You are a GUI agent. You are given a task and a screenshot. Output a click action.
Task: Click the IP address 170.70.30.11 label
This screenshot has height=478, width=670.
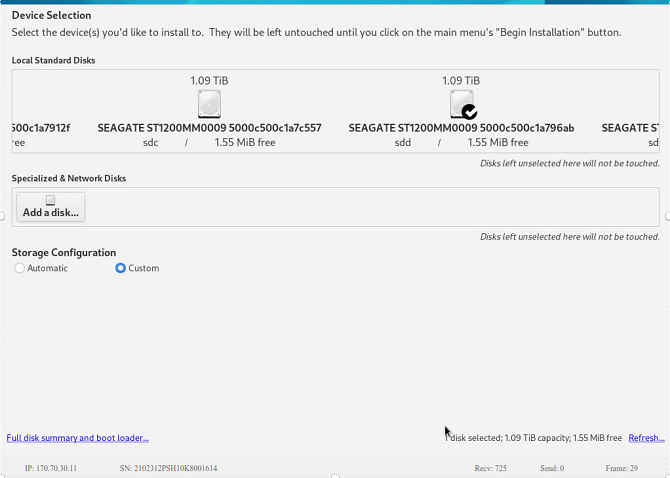[51, 468]
